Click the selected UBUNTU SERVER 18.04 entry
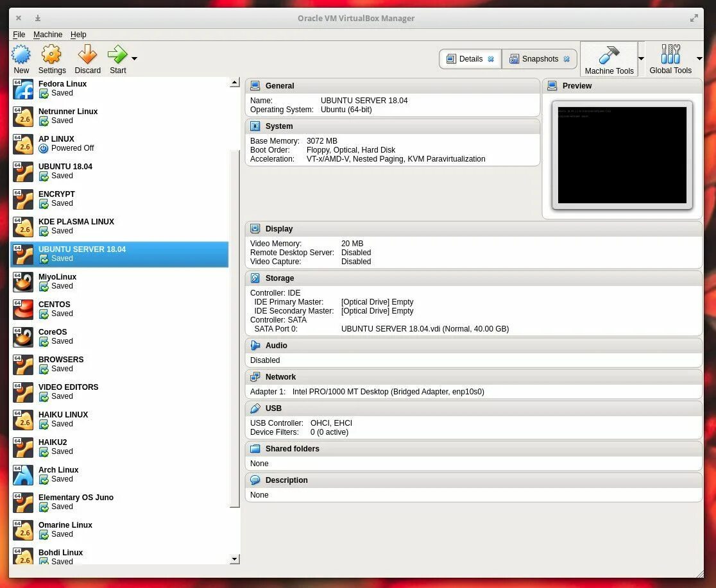The height and width of the screenshot is (588, 716). 119,255
